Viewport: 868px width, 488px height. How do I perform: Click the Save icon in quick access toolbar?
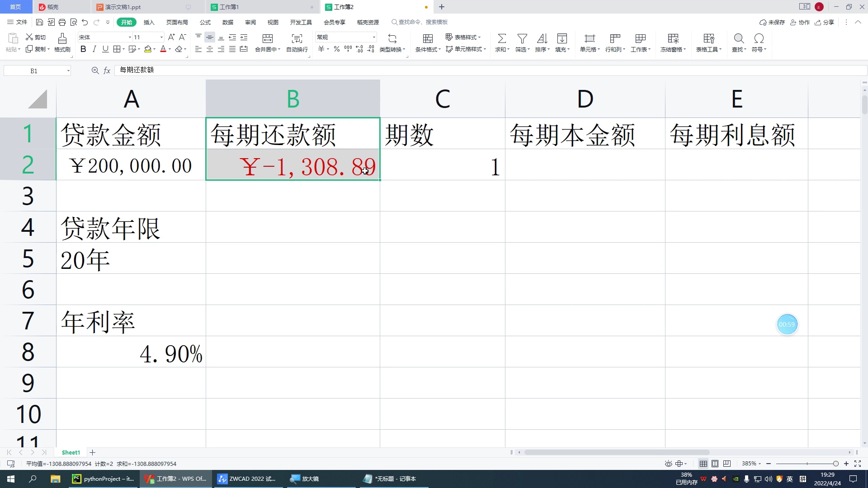click(39, 22)
